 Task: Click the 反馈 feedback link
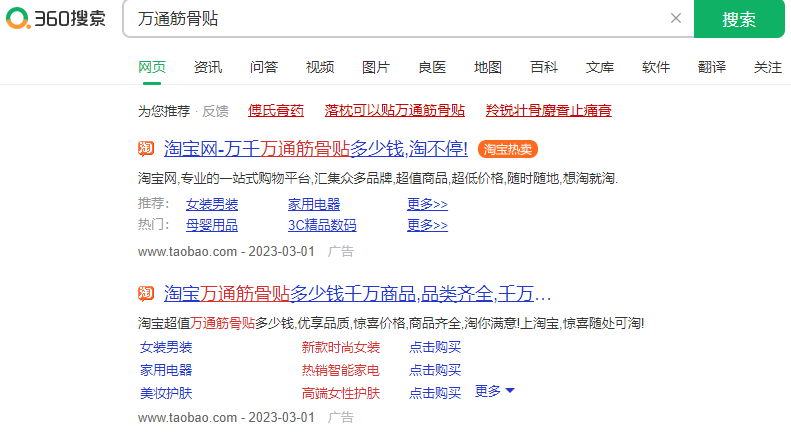point(215,111)
